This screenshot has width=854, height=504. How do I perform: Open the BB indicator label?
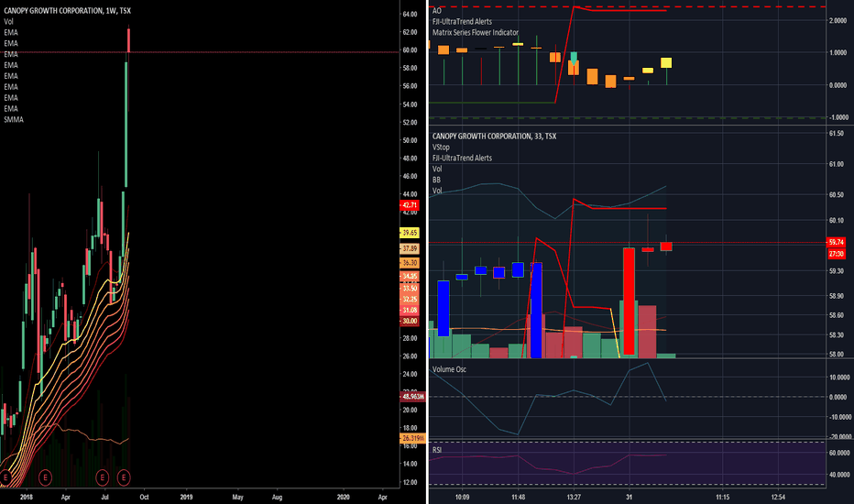(x=436, y=180)
